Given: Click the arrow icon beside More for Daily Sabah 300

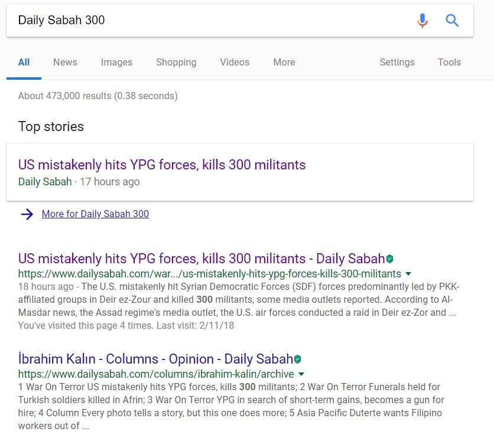Looking at the screenshot, I should (27, 214).
